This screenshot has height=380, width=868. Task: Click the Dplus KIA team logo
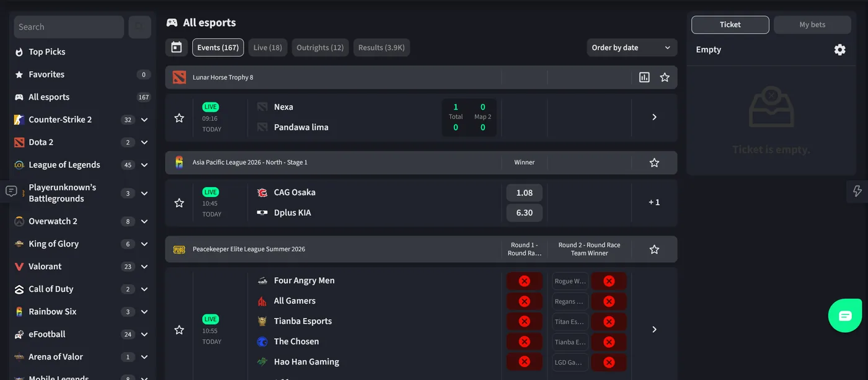[x=262, y=213]
